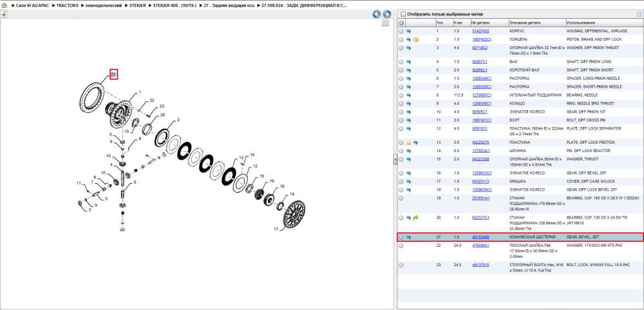Open '27 - Задняя ведущая ось' breadcrumb

(227, 6)
